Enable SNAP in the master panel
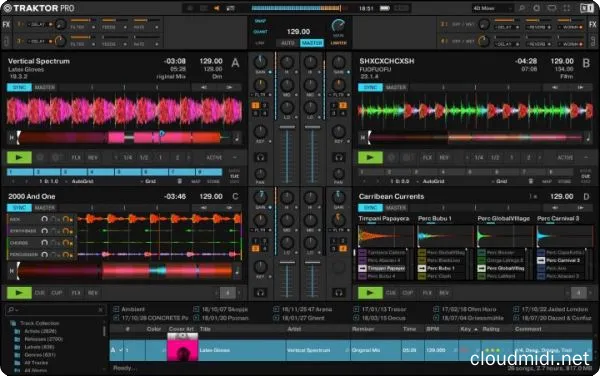This screenshot has height=376, width=600. pyautogui.click(x=260, y=21)
